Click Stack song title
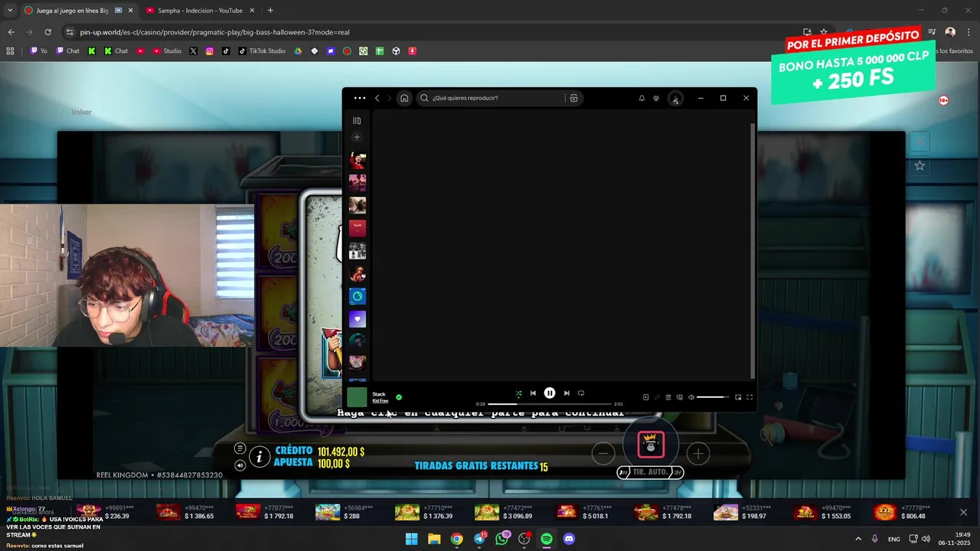 pos(378,394)
